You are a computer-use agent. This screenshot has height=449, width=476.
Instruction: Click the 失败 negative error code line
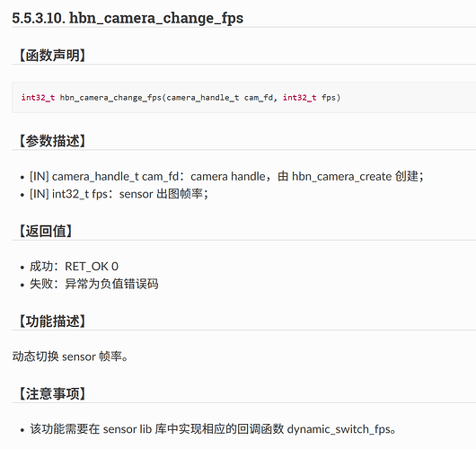coord(94,284)
